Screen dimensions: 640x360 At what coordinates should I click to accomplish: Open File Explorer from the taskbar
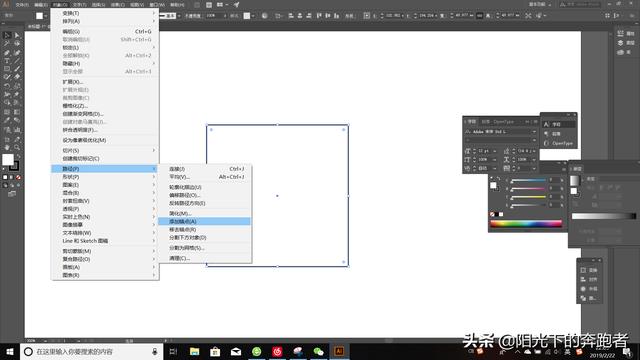point(194,351)
